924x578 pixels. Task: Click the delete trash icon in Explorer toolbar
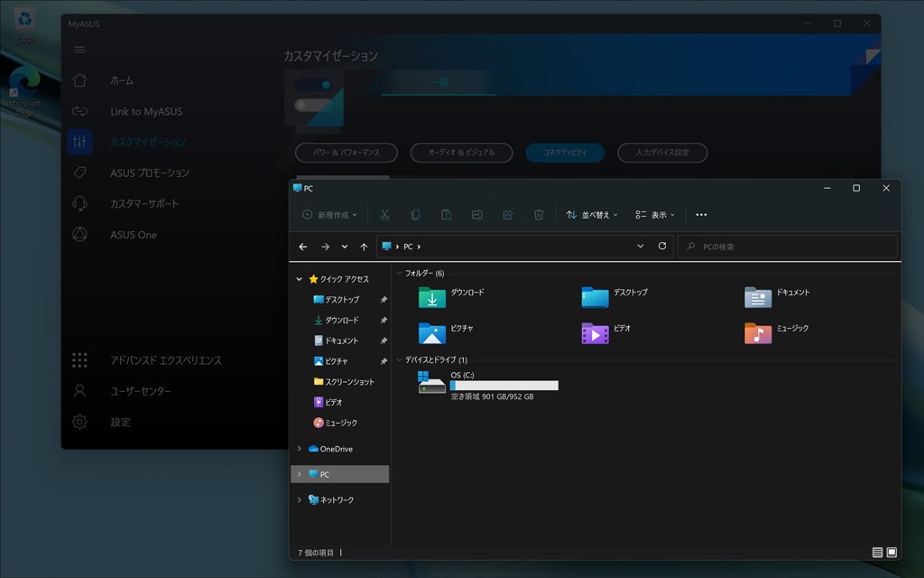pyautogui.click(x=539, y=215)
